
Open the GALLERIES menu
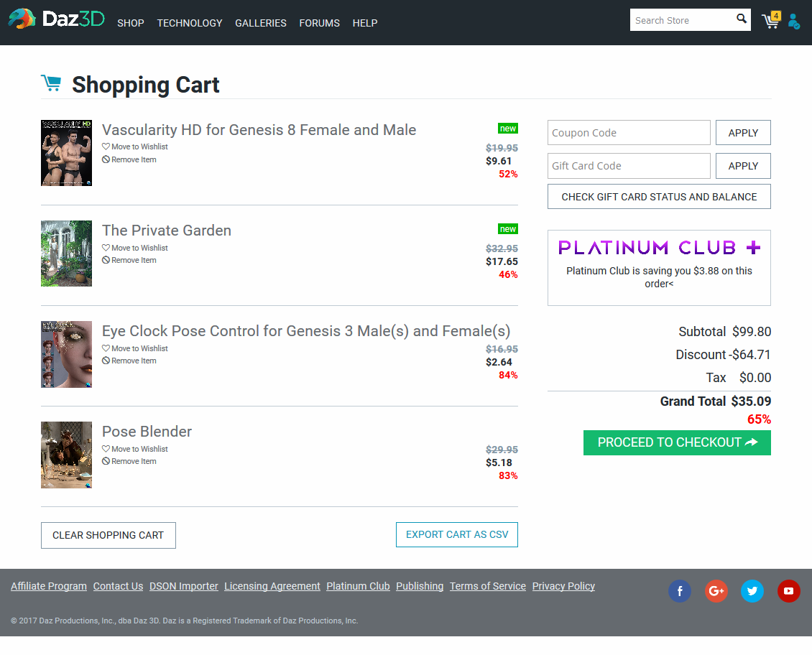click(261, 23)
